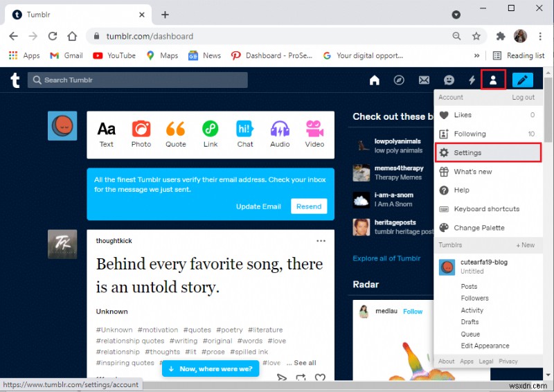554x392 pixels.
Task: Open Edit Appearance link
Action: [485, 346]
